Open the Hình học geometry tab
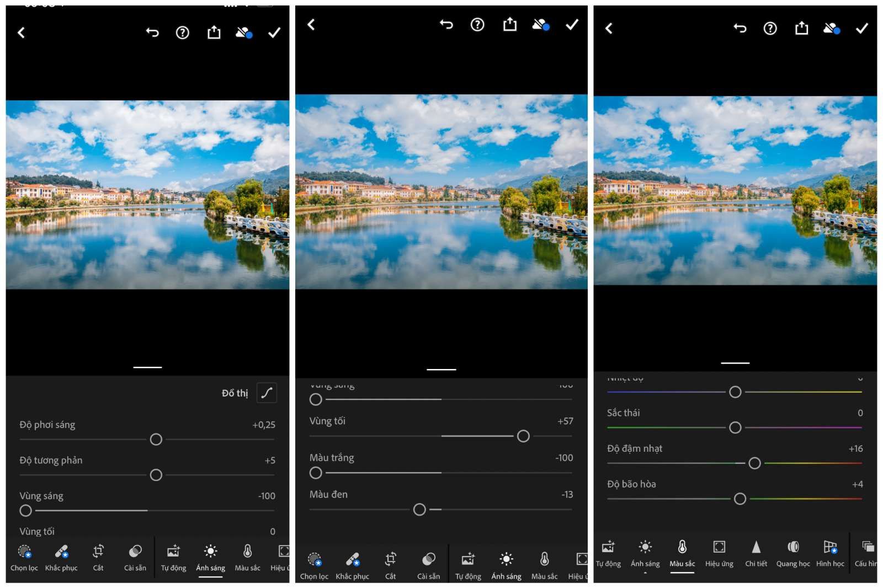 pyautogui.click(x=830, y=553)
